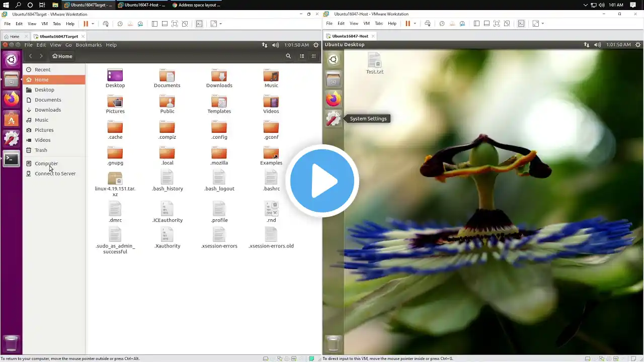Switch to the Ubuntu16047Target VMware tab
The width and height of the screenshot is (644, 362).
click(59, 36)
